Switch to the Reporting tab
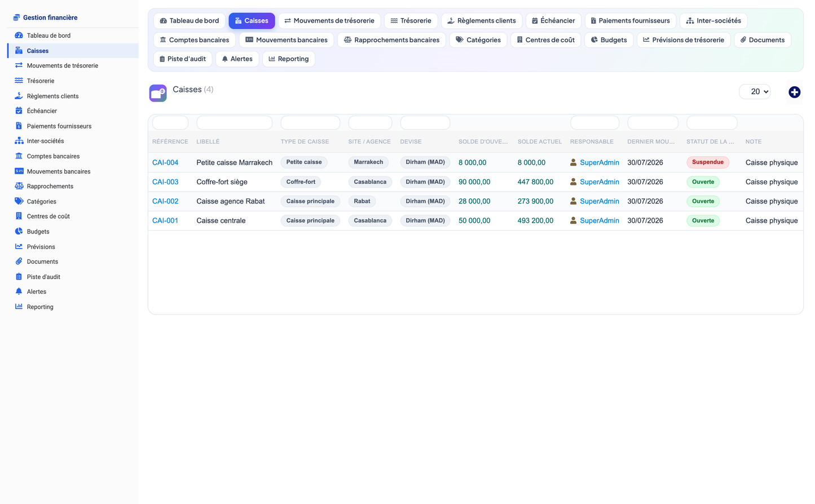 [x=288, y=59]
